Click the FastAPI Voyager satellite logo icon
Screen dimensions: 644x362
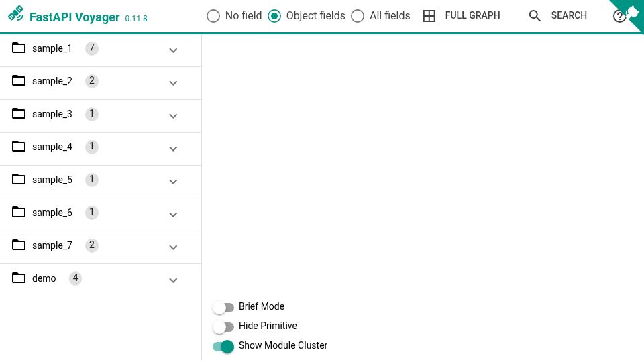[x=16, y=13]
